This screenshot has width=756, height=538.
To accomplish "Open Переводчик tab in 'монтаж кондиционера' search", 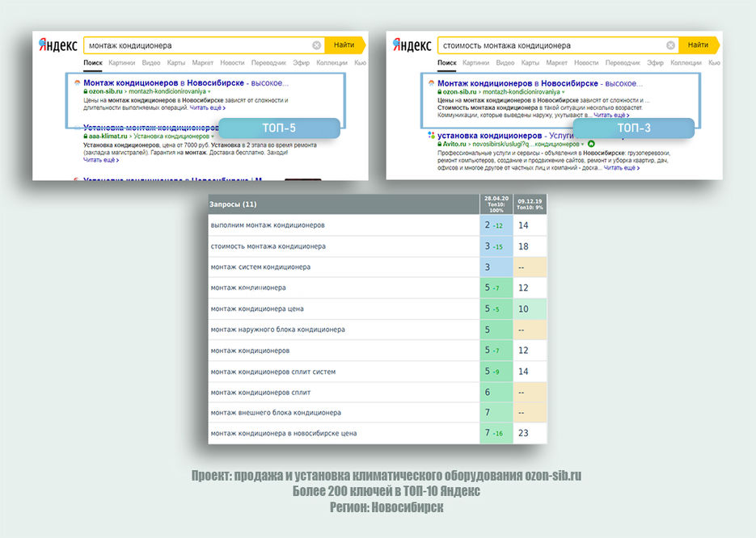I will tap(268, 63).
